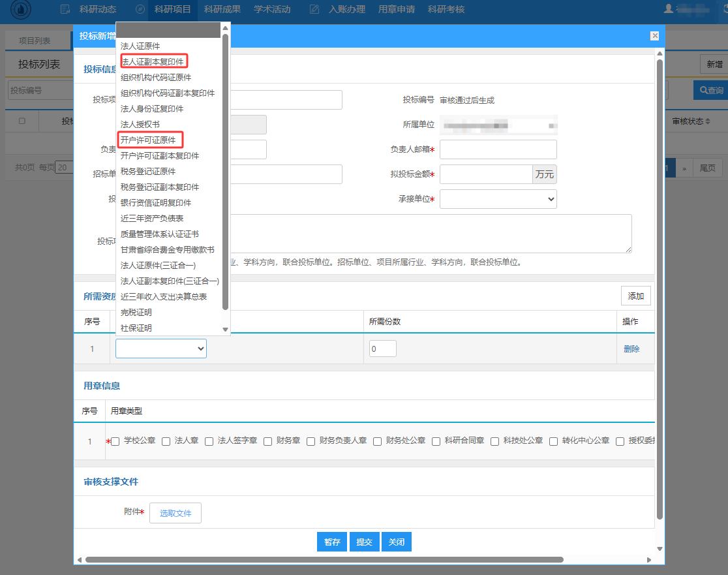Click the university logo at top left

(x=20, y=10)
